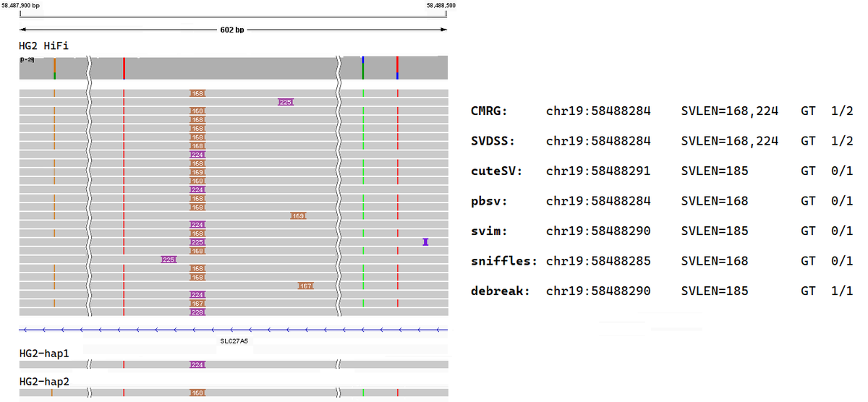
Task: Select the 224 insertion in HG2-hap1 track
Action: tap(197, 365)
